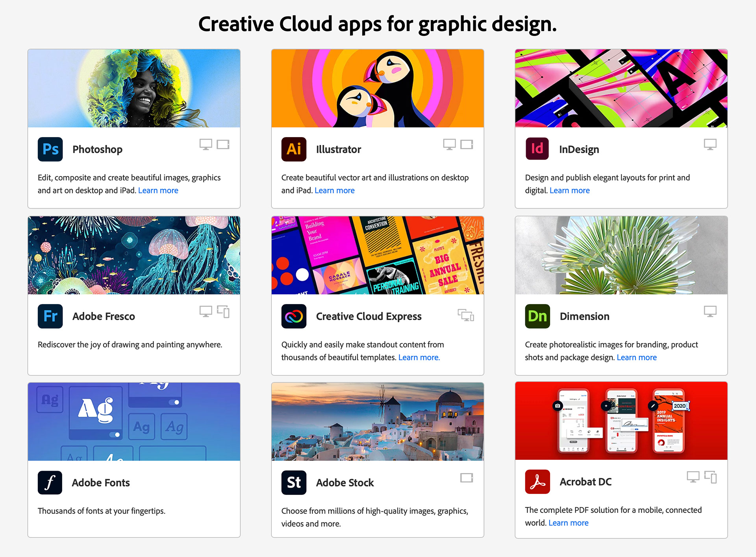Click the Creative Cloud Express title text

pyautogui.click(x=369, y=317)
